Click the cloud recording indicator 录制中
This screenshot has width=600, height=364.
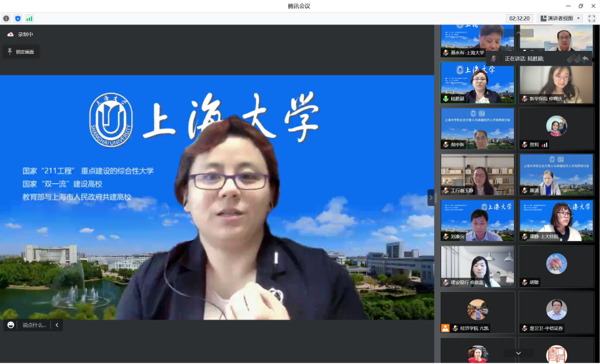(x=21, y=35)
